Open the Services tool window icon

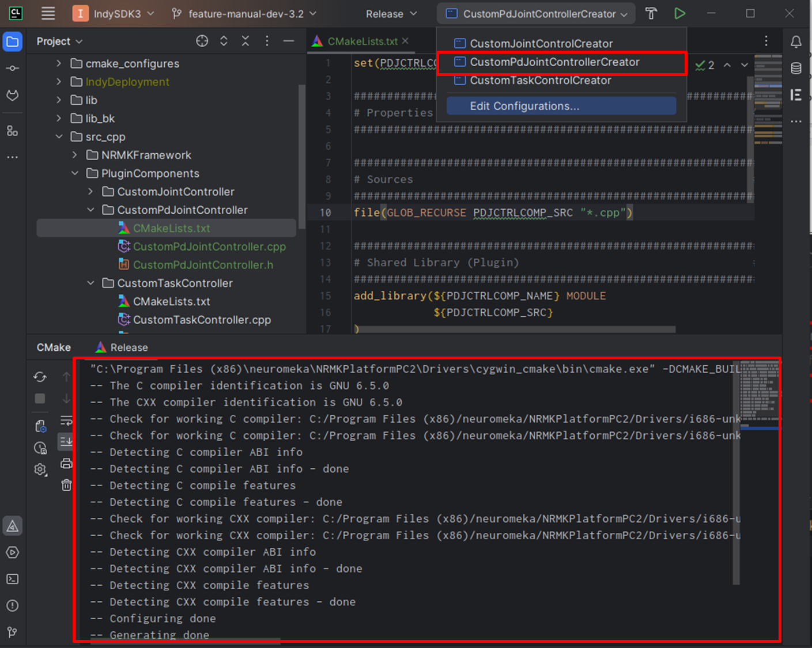pyautogui.click(x=13, y=552)
